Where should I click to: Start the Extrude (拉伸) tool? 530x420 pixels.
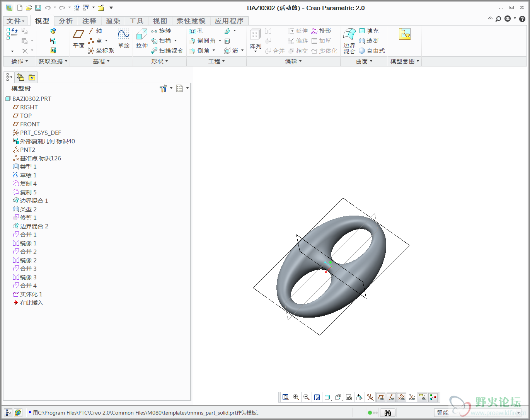point(141,39)
